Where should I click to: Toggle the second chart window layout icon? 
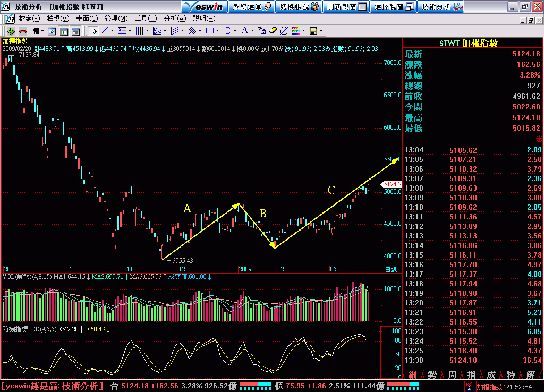64,31
